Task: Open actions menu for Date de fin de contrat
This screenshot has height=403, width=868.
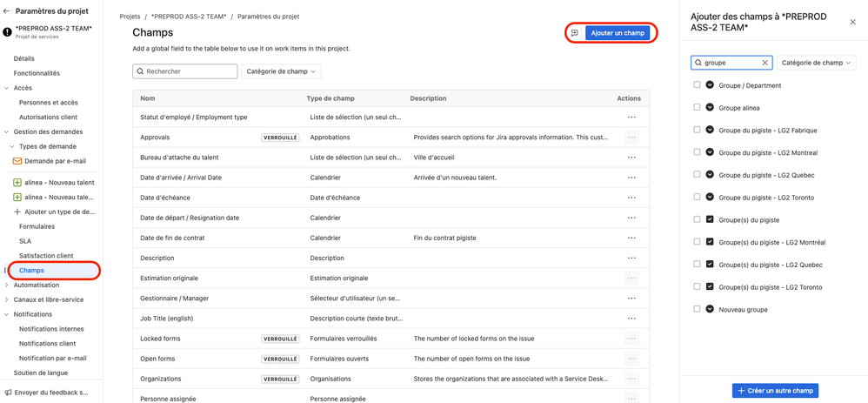Action: pyautogui.click(x=631, y=238)
